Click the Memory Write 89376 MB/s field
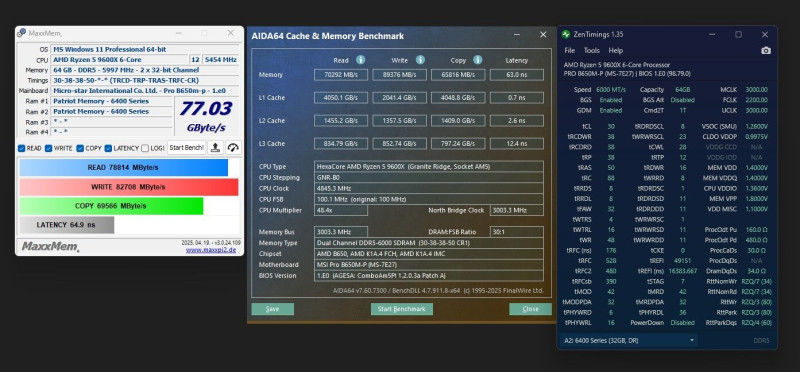The image size is (800, 372). click(x=399, y=75)
